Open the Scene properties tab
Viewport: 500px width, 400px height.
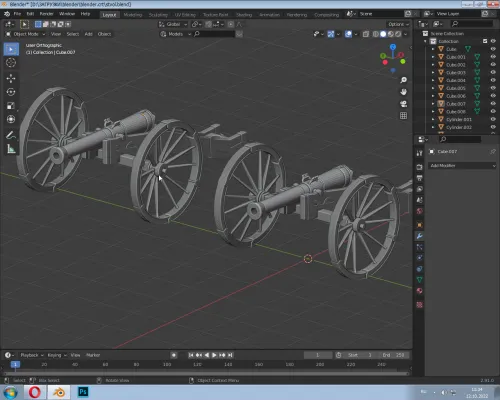[x=419, y=200]
